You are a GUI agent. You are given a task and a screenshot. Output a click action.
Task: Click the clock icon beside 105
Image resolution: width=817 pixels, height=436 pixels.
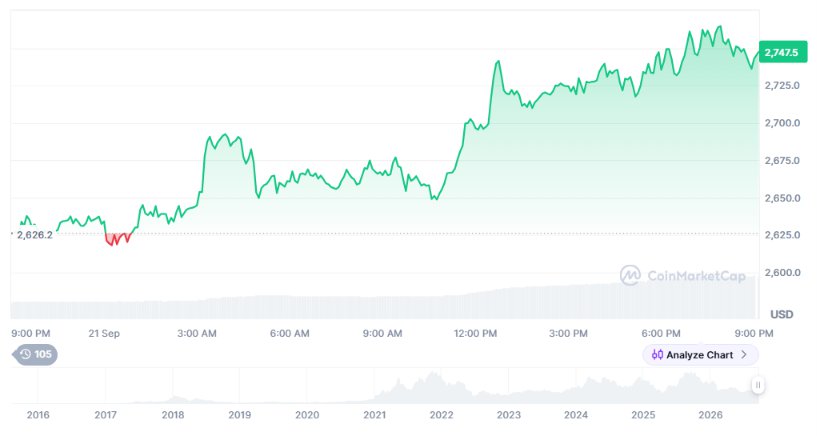[x=26, y=355]
